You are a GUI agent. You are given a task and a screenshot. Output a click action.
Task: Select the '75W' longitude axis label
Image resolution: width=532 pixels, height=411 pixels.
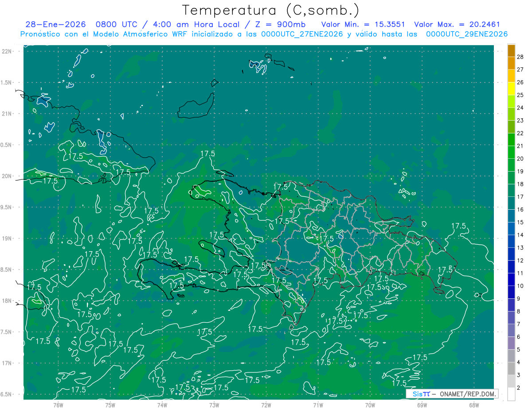click(x=110, y=405)
